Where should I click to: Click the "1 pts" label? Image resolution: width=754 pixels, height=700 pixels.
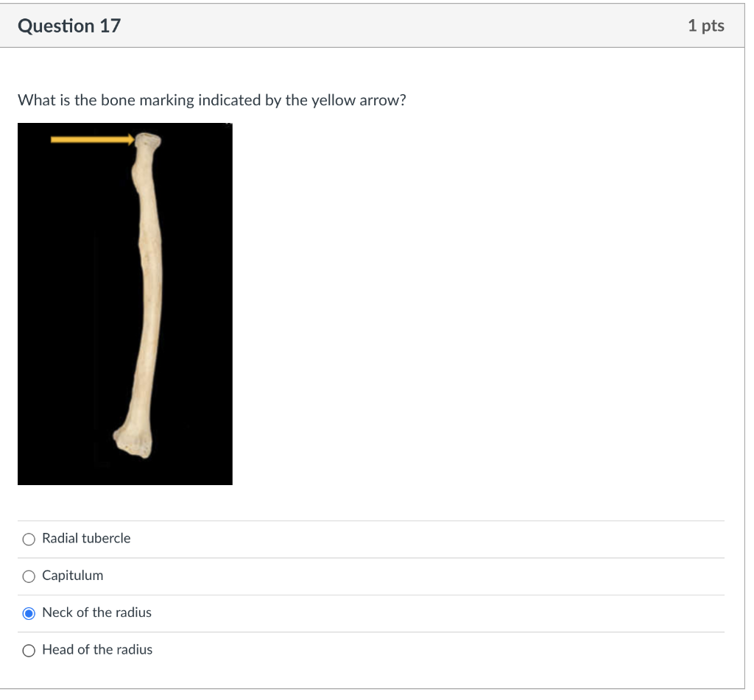pyautogui.click(x=705, y=25)
